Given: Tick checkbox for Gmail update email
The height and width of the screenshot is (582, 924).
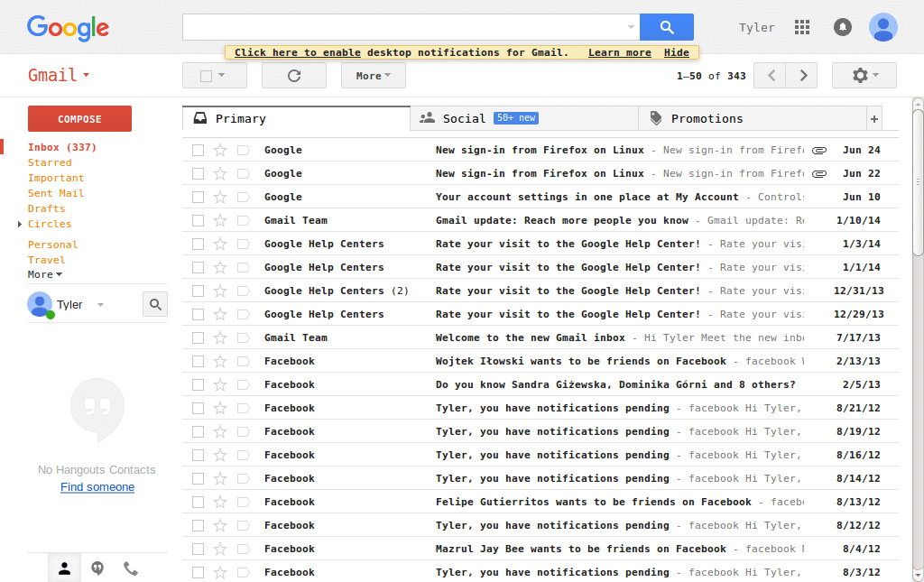Looking at the screenshot, I should click(198, 220).
